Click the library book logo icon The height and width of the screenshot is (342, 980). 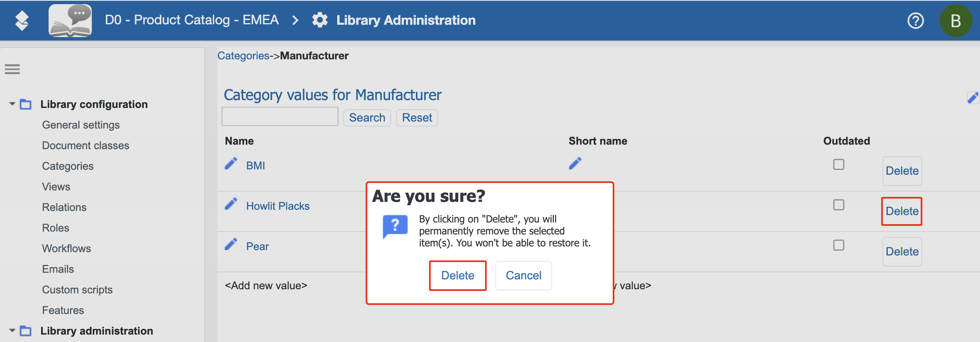pyautogui.click(x=70, y=20)
